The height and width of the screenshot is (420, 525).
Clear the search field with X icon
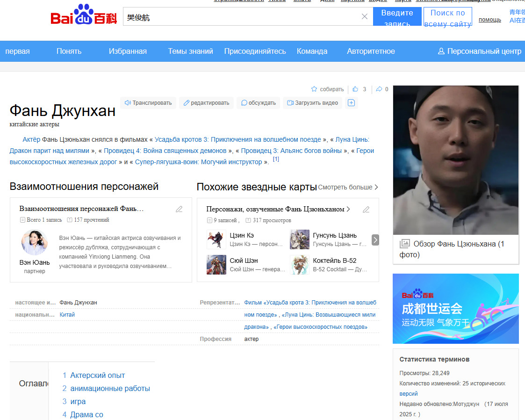[x=365, y=17]
